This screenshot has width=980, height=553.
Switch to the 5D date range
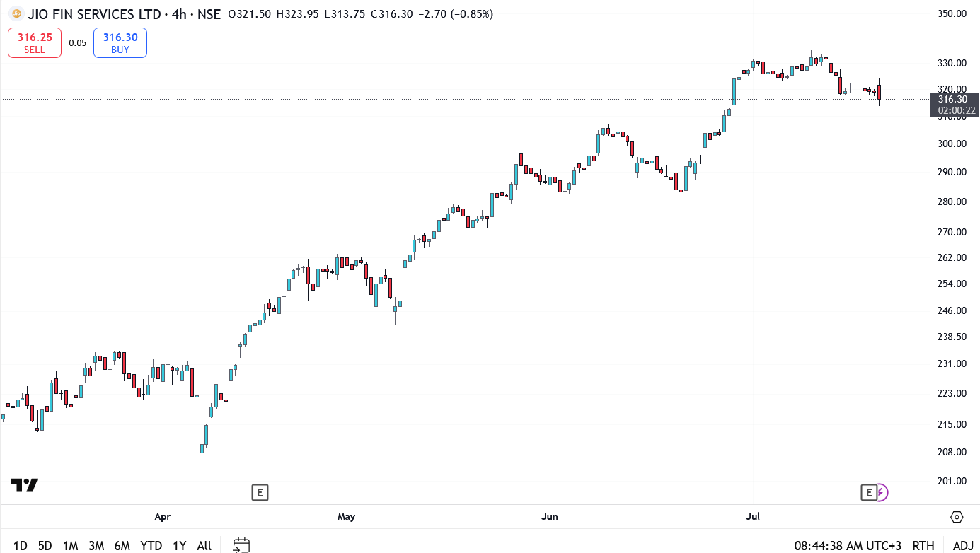click(45, 545)
